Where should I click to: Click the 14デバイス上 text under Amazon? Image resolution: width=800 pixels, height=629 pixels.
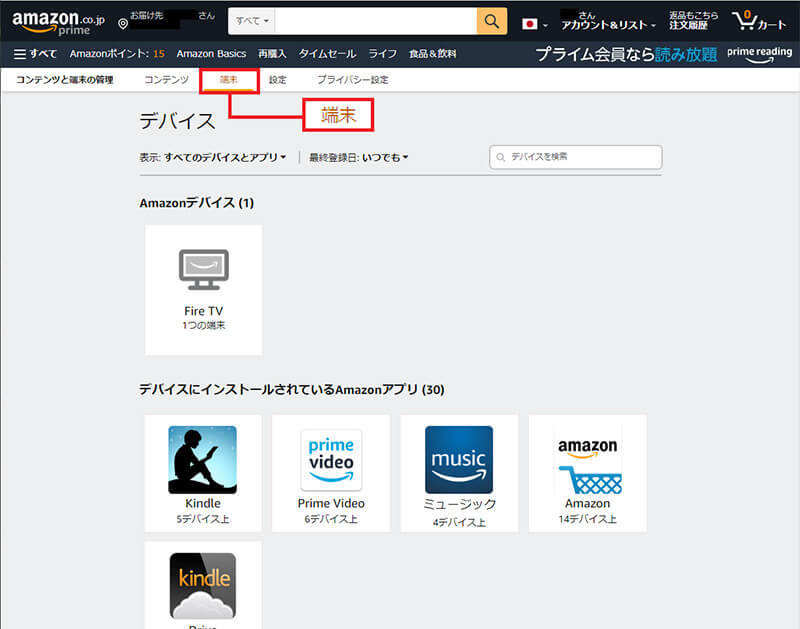(587, 519)
